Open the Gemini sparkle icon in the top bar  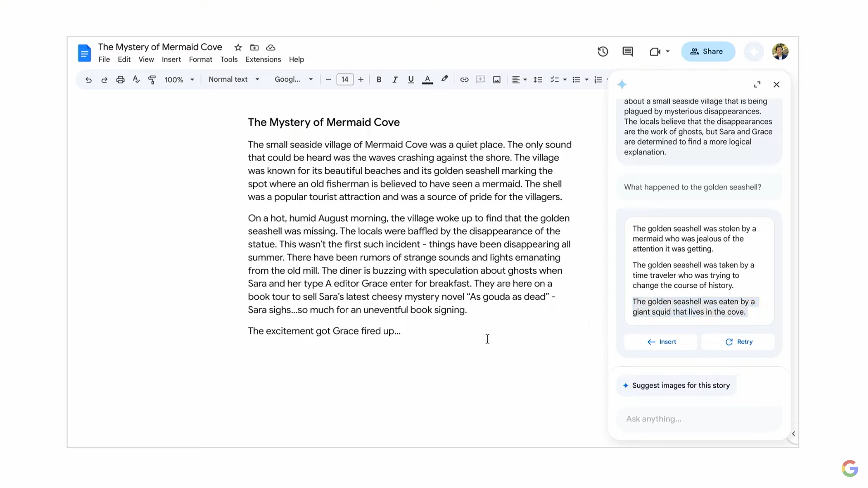pyautogui.click(x=754, y=51)
